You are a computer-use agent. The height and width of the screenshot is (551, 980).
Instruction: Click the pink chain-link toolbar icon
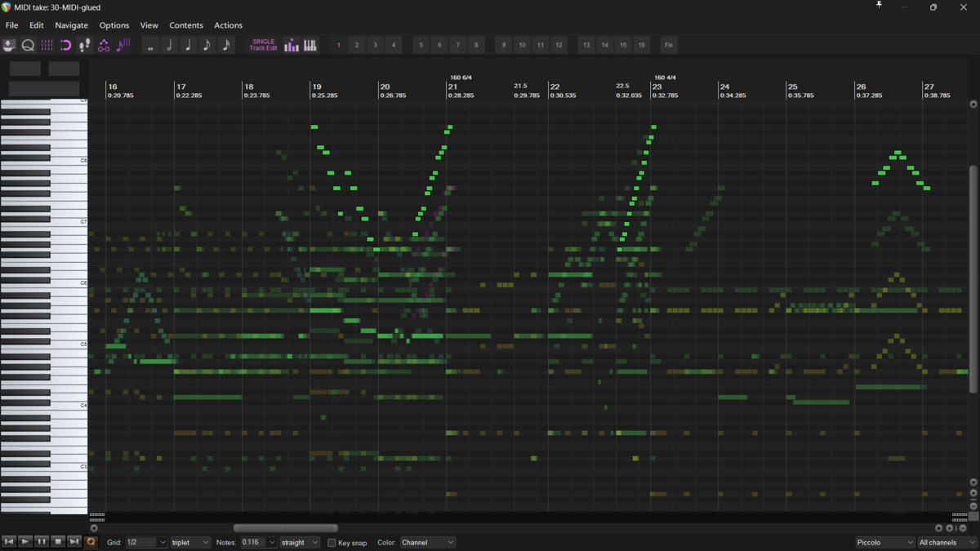pos(104,46)
